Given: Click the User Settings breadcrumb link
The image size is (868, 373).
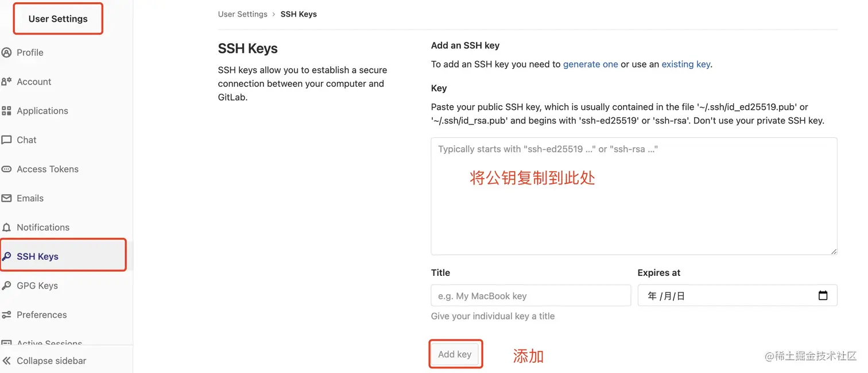Looking at the screenshot, I should [242, 14].
